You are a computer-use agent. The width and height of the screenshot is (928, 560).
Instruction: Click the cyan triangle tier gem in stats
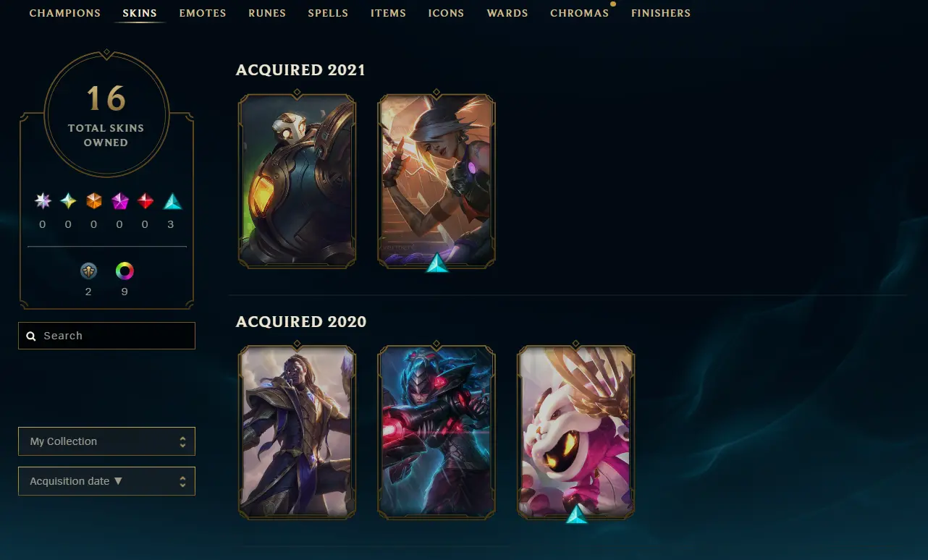point(172,201)
